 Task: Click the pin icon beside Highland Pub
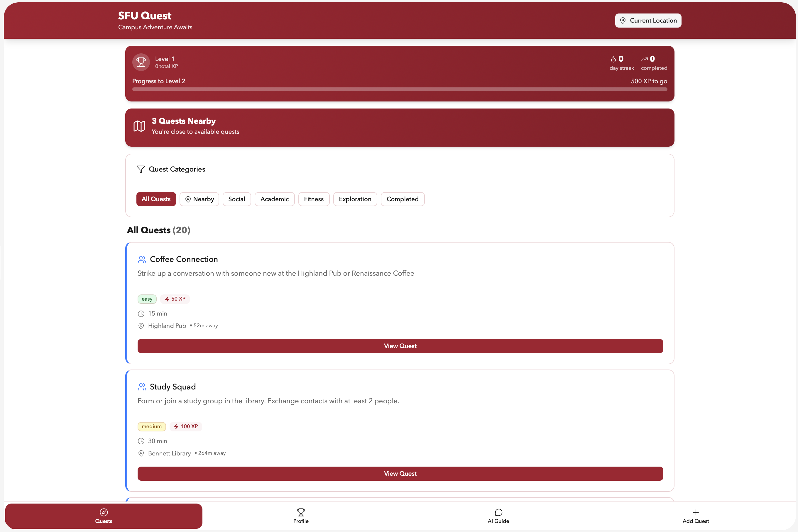(x=141, y=326)
